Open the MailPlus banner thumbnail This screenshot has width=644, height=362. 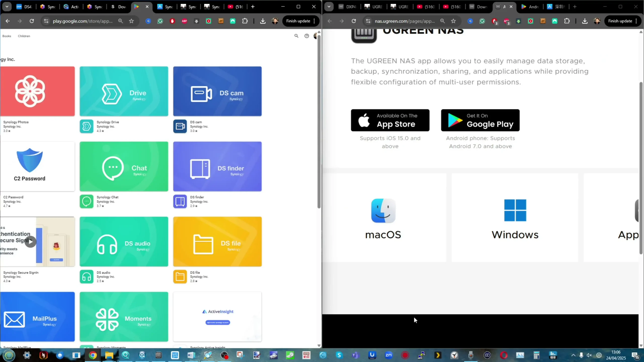click(x=37, y=316)
